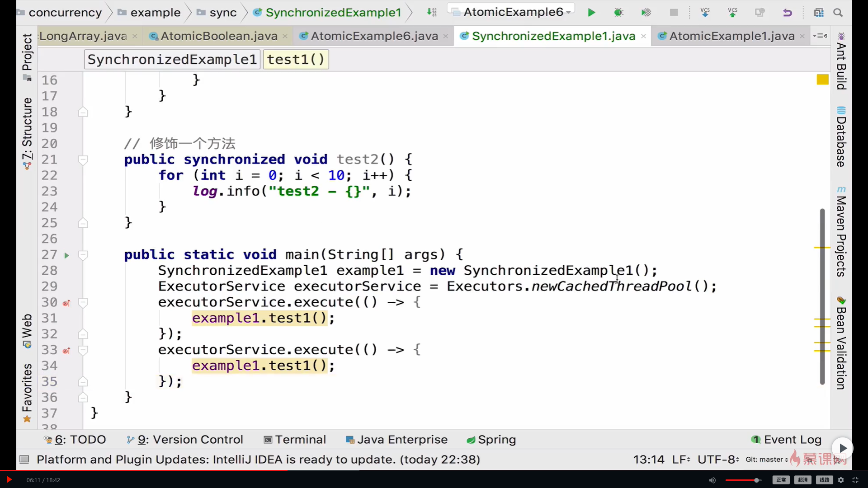Click the fold end marker at line 25
868x488 pixels.
[83, 223]
